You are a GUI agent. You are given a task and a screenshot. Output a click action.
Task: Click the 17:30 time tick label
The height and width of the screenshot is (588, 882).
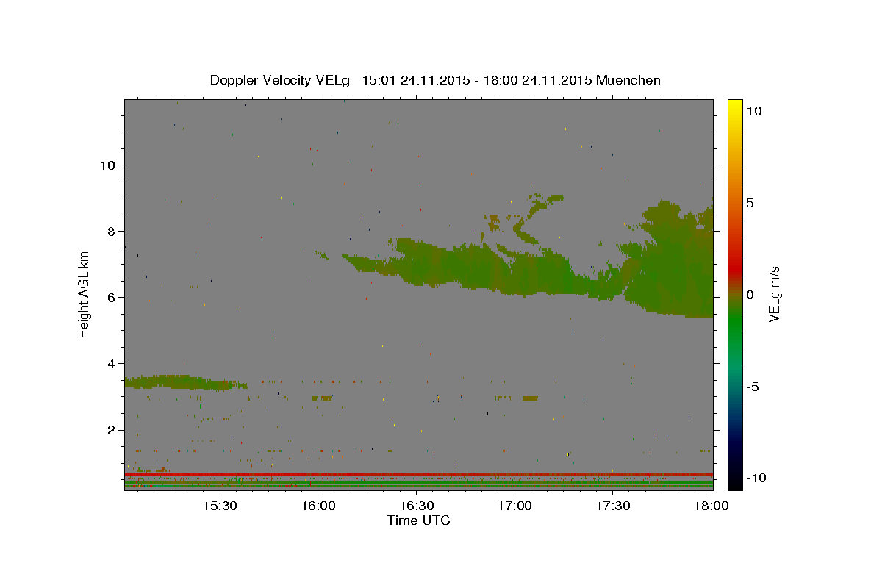click(x=613, y=506)
